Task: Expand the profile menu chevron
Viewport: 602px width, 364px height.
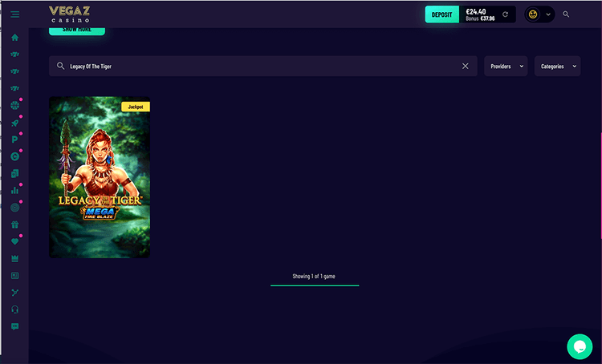Action: pos(548,14)
